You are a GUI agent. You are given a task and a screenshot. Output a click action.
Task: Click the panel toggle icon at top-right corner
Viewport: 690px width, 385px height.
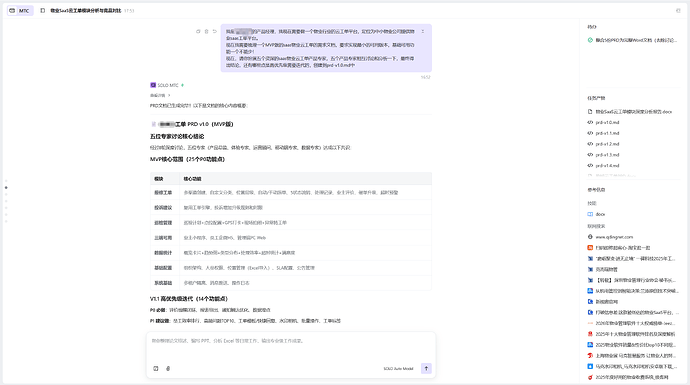coord(678,11)
